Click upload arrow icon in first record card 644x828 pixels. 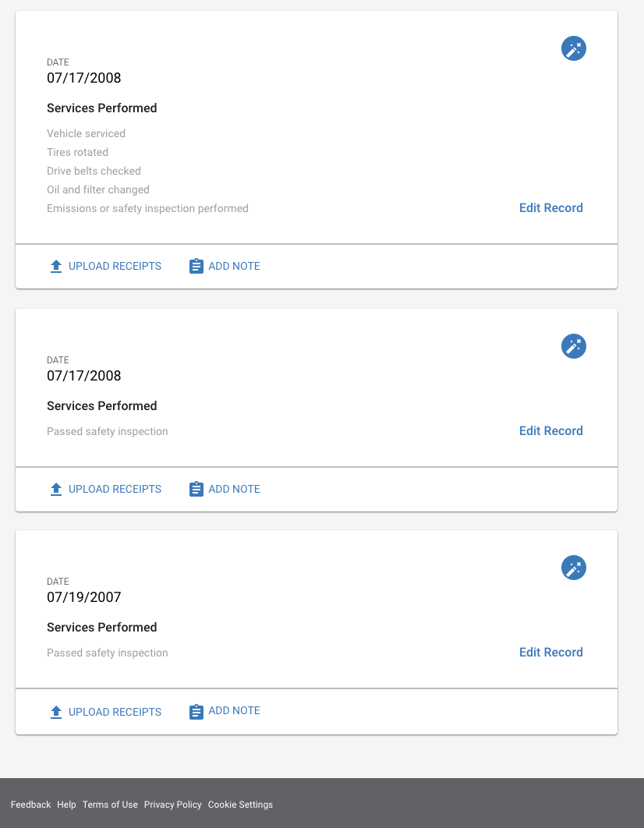tap(56, 266)
